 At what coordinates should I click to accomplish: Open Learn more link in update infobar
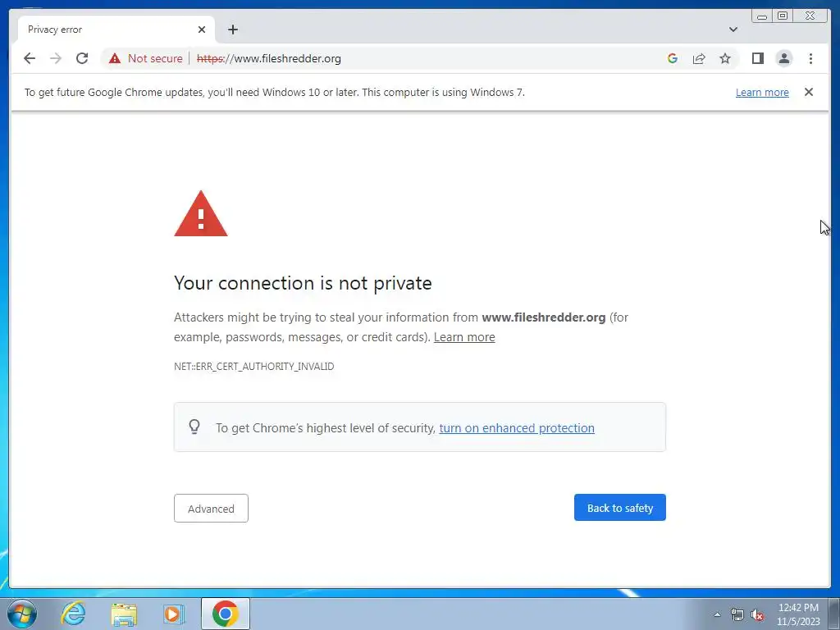762,92
